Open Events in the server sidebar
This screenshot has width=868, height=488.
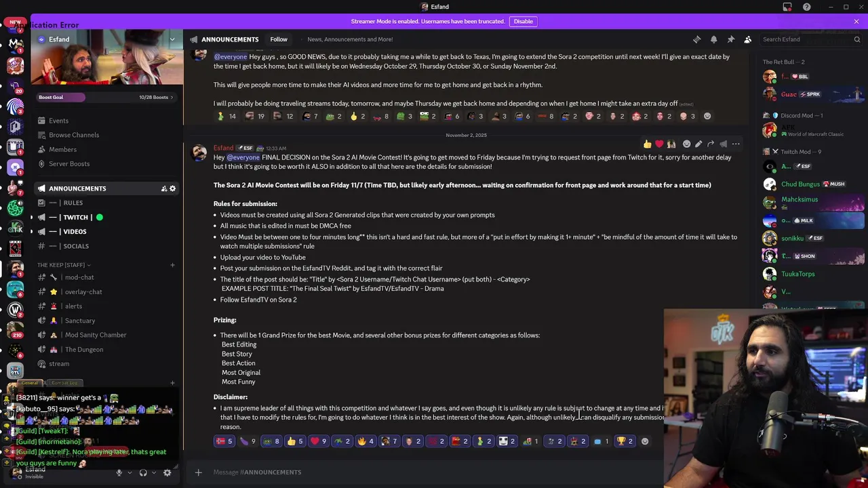[107, 121]
